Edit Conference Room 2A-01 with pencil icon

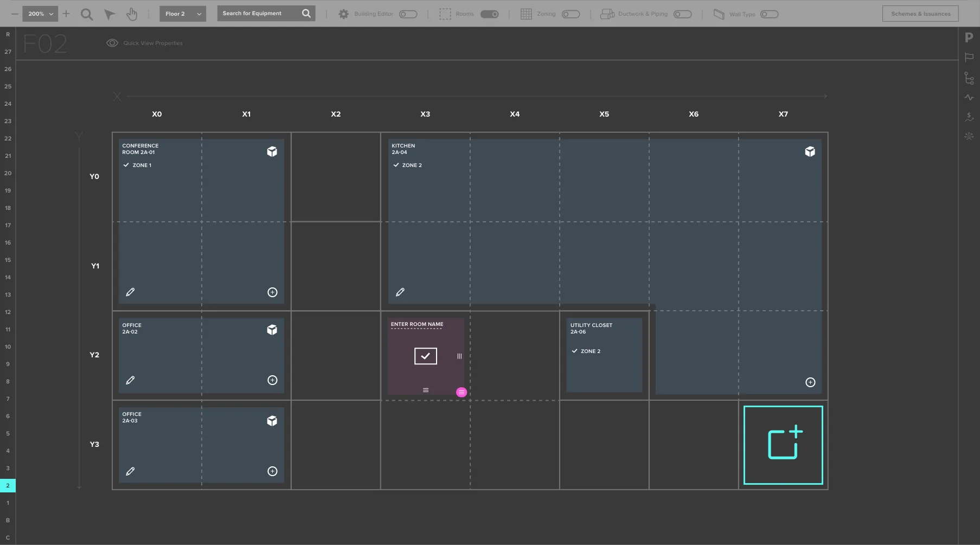pos(130,292)
